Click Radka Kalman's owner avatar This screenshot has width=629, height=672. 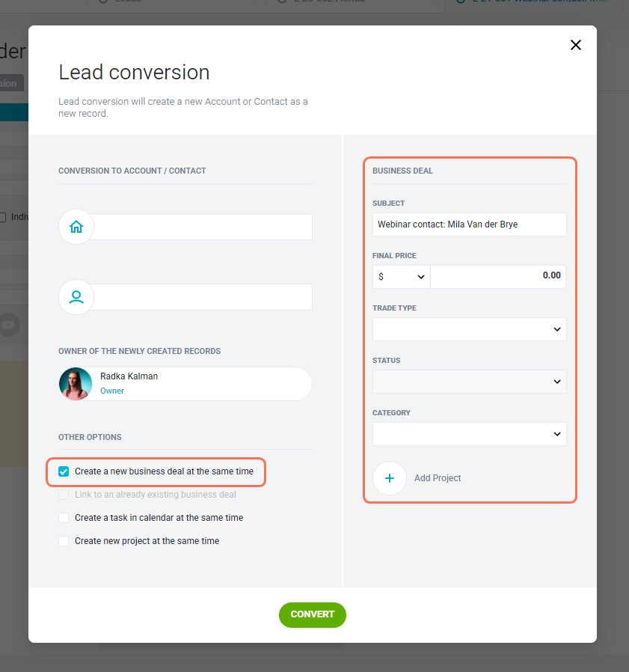pyautogui.click(x=76, y=384)
